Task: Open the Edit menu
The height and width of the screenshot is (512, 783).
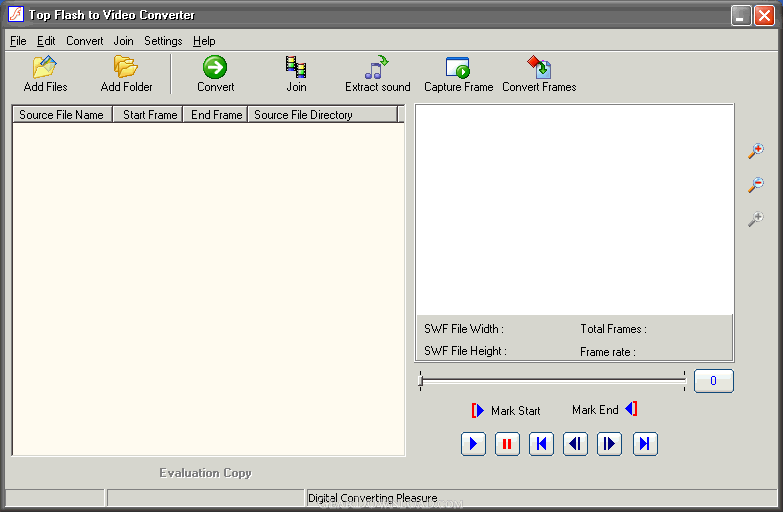Action: click(x=46, y=41)
